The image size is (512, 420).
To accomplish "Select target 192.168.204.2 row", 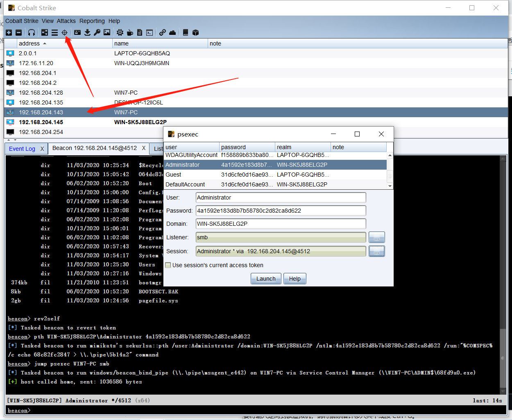I will pos(256,83).
